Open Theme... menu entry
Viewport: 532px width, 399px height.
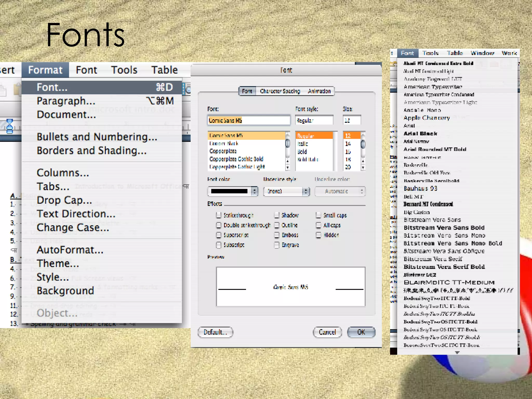(x=102, y=264)
